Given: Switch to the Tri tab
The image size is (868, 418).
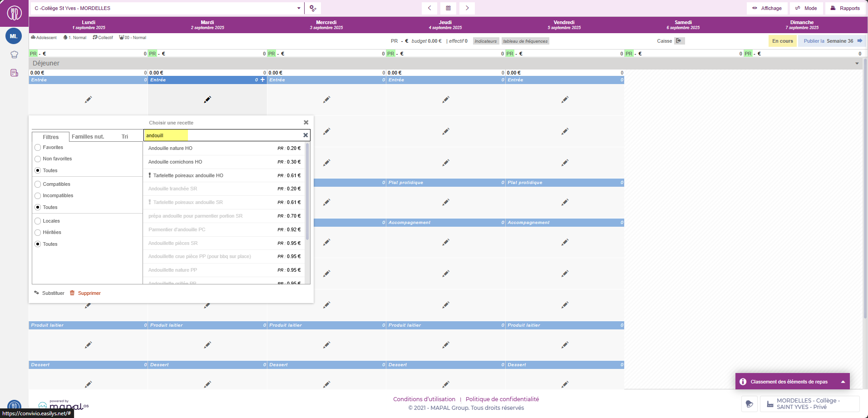Looking at the screenshot, I should pos(125,137).
